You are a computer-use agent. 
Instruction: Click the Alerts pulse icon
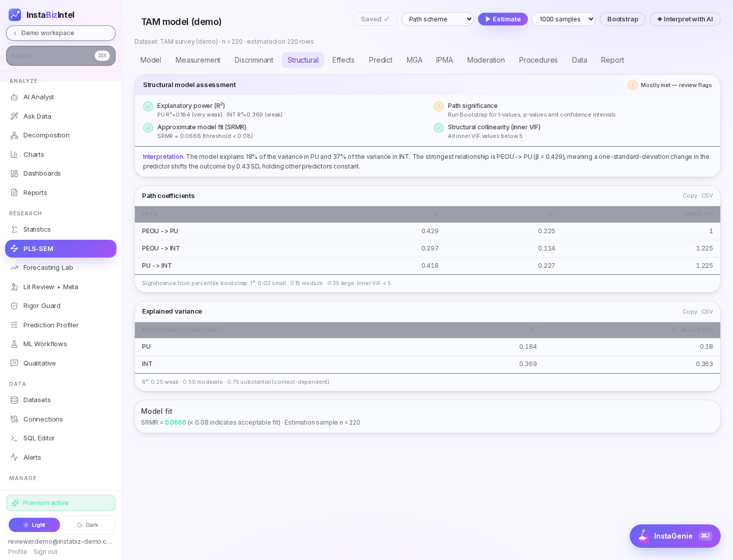pyautogui.click(x=14, y=457)
